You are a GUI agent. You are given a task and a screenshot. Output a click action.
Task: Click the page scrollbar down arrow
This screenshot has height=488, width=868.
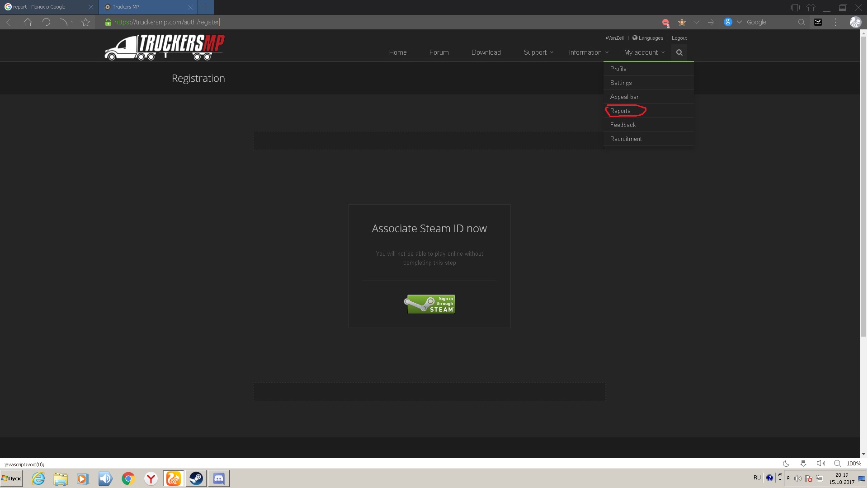click(x=863, y=454)
